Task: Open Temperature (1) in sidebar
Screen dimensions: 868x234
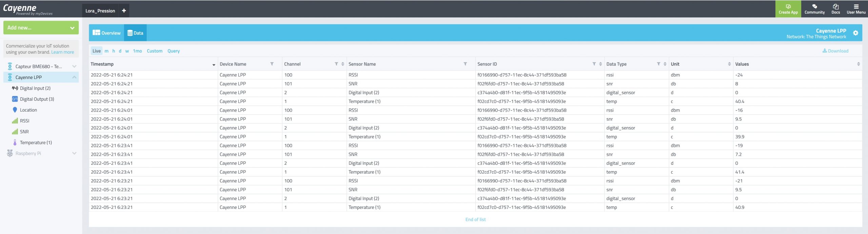Action: 36,142
